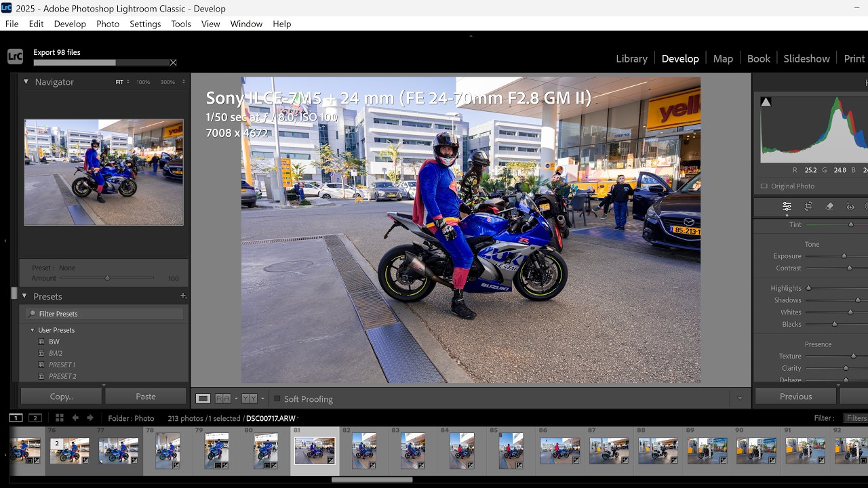Viewport: 868px width, 488px height.
Task: Open the Settings menu
Action: coord(145,24)
